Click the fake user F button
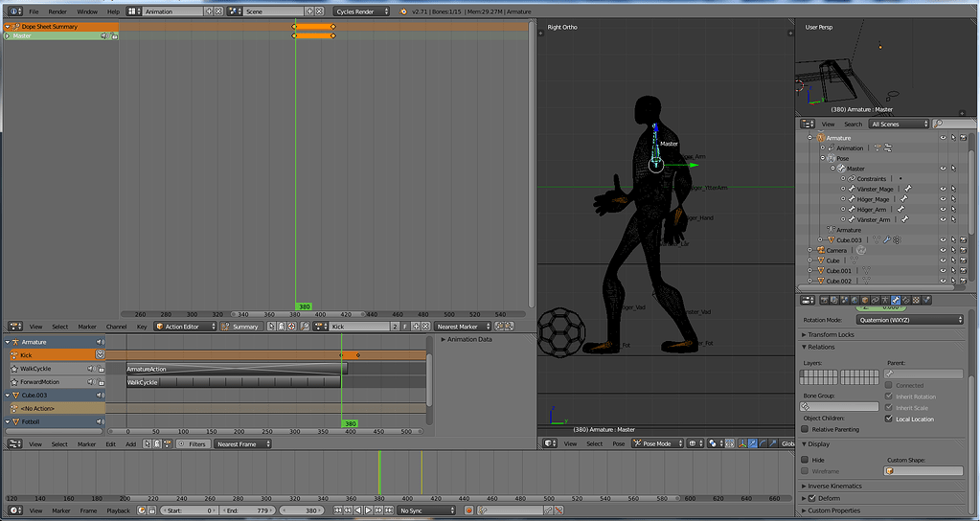 (405, 327)
